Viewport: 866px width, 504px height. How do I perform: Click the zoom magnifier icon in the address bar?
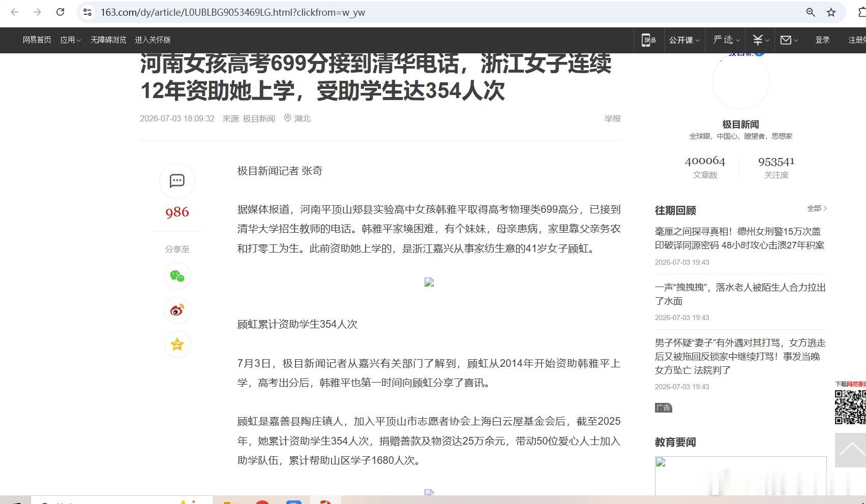[x=811, y=12]
